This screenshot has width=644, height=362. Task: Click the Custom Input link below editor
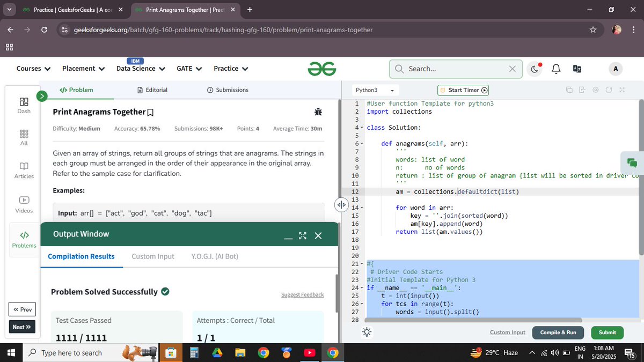(x=508, y=333)
